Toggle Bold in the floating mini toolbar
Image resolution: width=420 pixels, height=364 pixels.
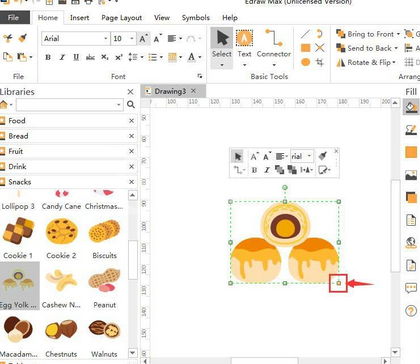pyautogui.click(x=254, y=170)
